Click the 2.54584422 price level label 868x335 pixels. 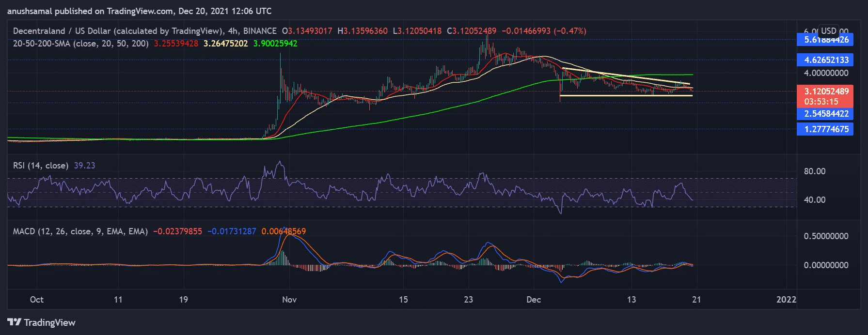[x=826, y=114]
